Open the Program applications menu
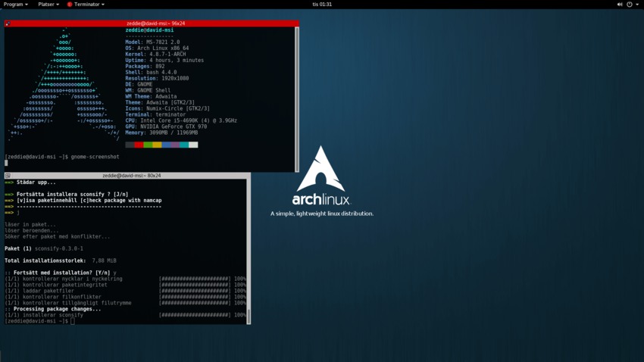Viewport: 644px width, 362px height. click(x=15, y=5)
